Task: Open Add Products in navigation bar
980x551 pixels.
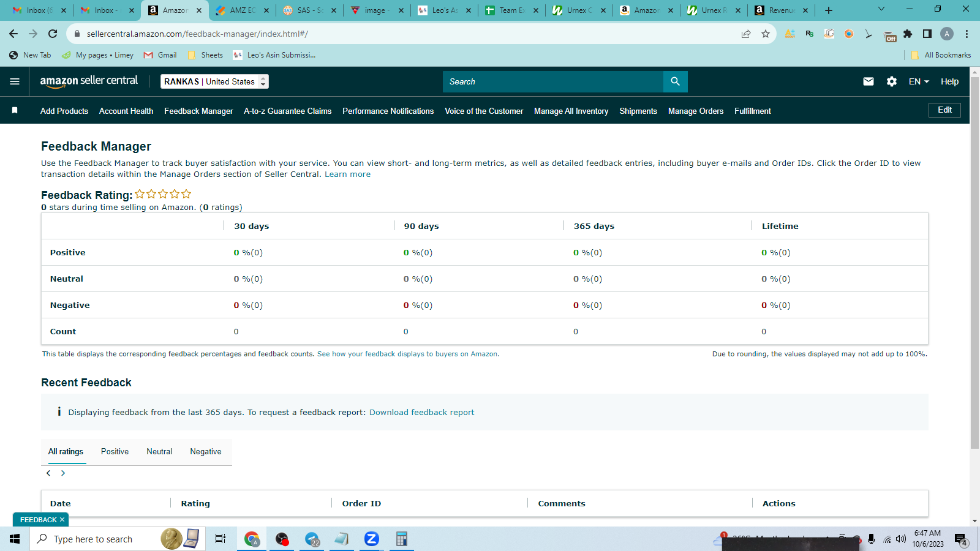Action: tap(64, 111)
